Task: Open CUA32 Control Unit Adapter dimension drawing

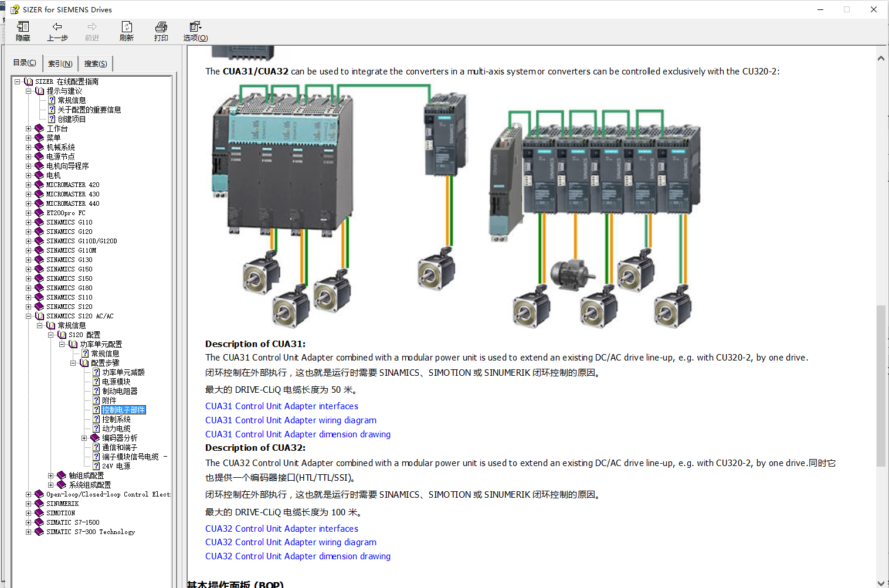Action: (298, 556)
